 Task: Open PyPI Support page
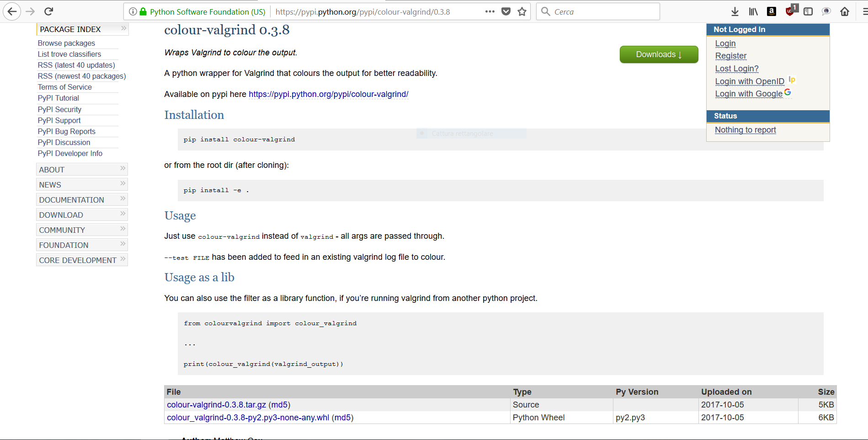[59, 120]
